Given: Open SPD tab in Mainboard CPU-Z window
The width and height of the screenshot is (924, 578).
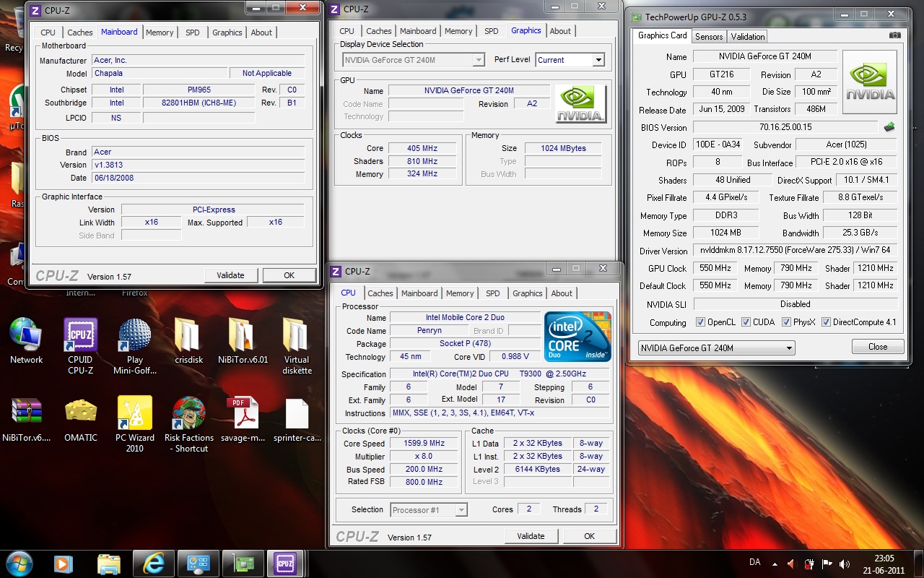Looking at the screenshot, I should click(193, 33).
